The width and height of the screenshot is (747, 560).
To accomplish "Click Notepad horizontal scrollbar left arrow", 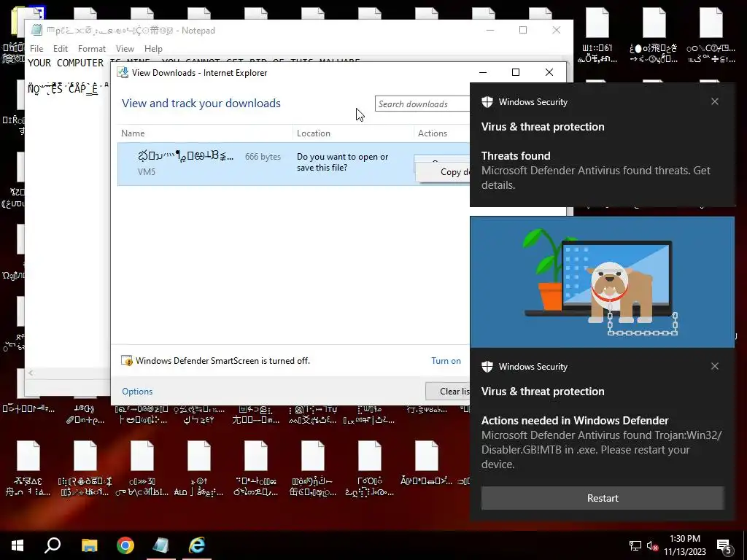I will [x=31, y=373].
